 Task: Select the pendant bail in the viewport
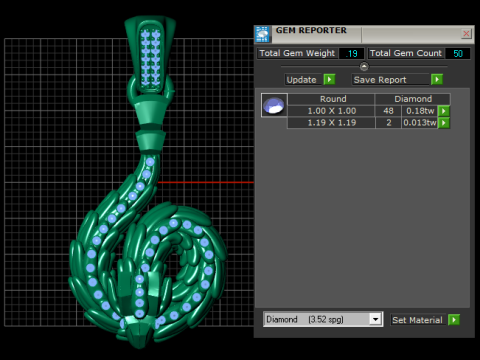150,55
